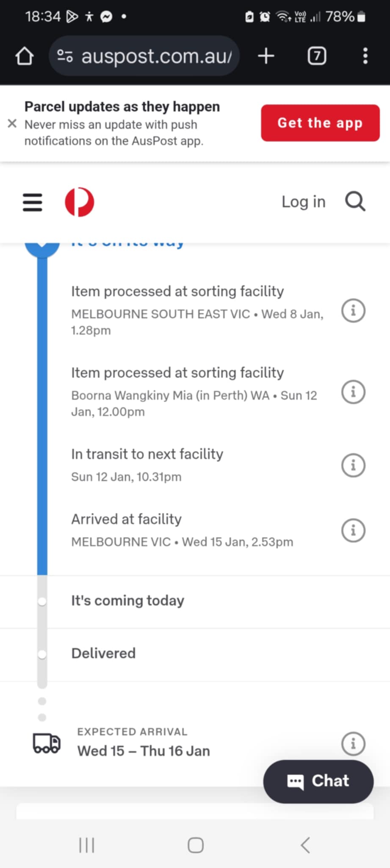This screenshot has width=390, height=868.
Task: Show info for Boorna Wangkiny Mia event
Action: (x=353, y=392)
